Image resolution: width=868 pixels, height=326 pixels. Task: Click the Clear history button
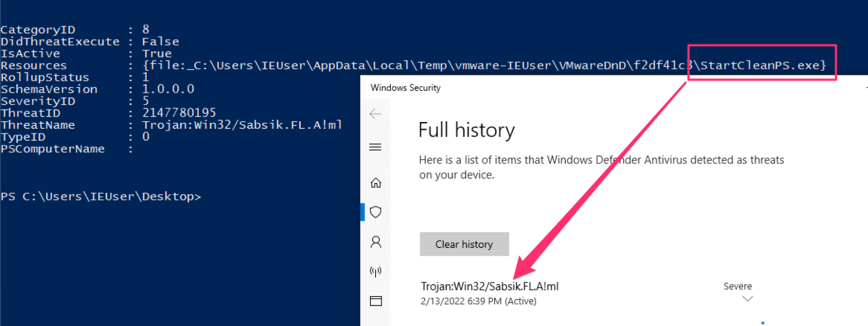click(464, 244)
